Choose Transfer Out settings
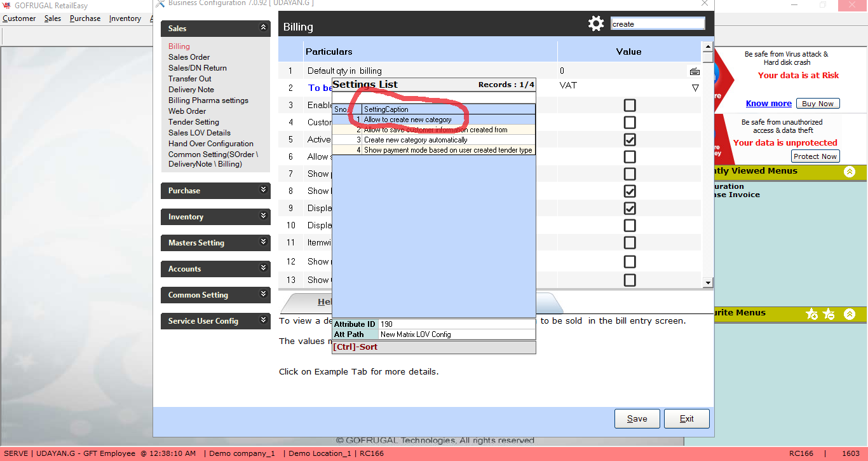The height and width of the screenshot is (461, 868). 190,79
